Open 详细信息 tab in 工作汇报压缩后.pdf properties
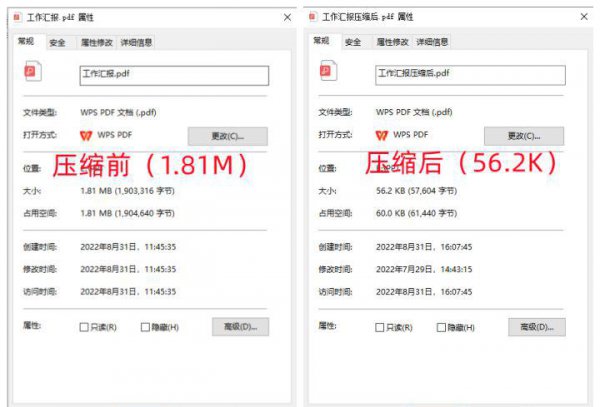This screenshot has height=407, width=600. click(432, 42)
